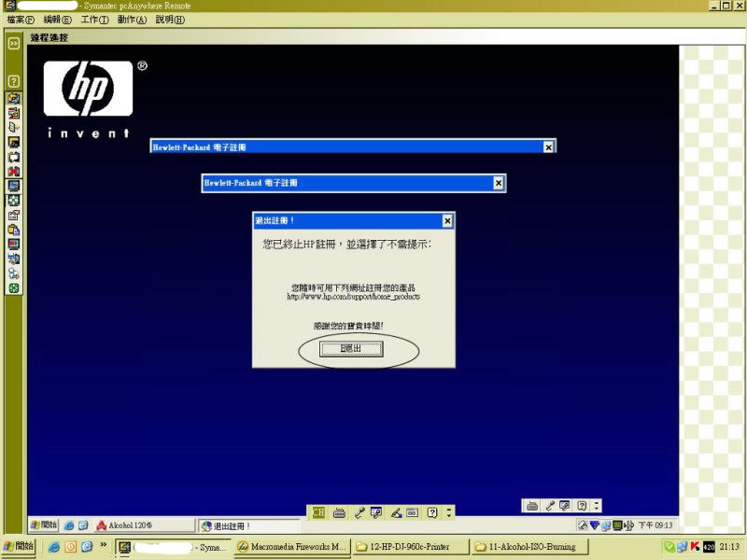
Task: Expand the local quick launch » chevron
Action: 104,545
